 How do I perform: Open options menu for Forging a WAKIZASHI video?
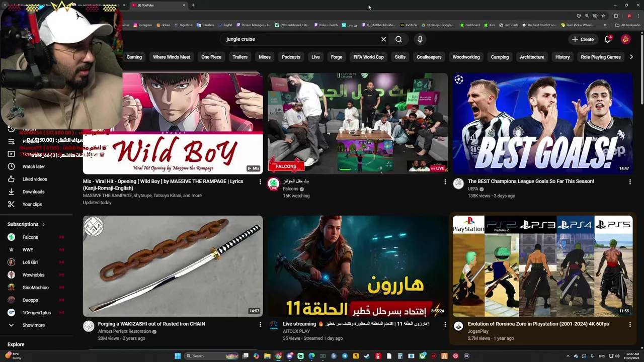coord(260,324)
